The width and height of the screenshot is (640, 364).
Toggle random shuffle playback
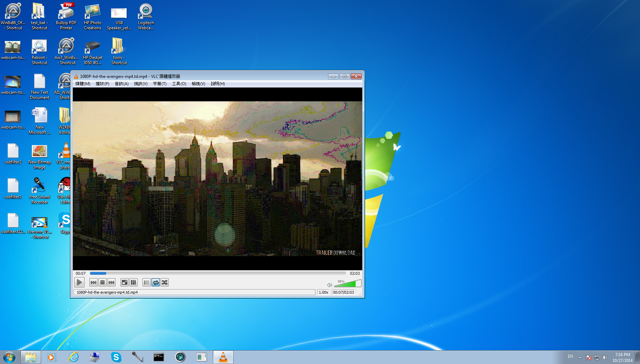tap(165, 283)
